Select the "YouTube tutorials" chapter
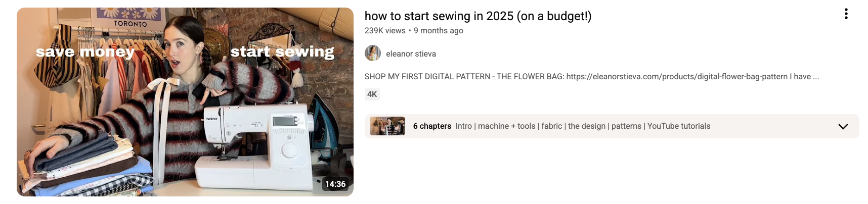Screen dimensions: 868x204 [679, 126]
